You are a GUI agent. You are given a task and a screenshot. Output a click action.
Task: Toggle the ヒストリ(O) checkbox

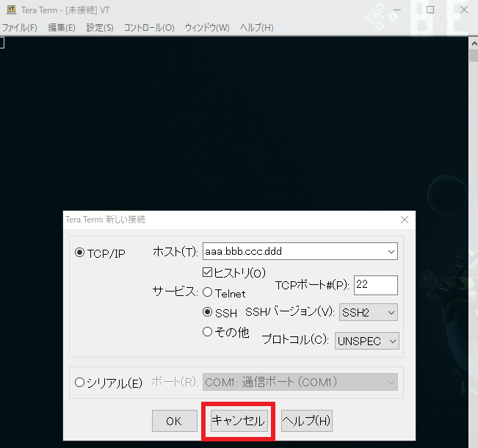[207, 272]
